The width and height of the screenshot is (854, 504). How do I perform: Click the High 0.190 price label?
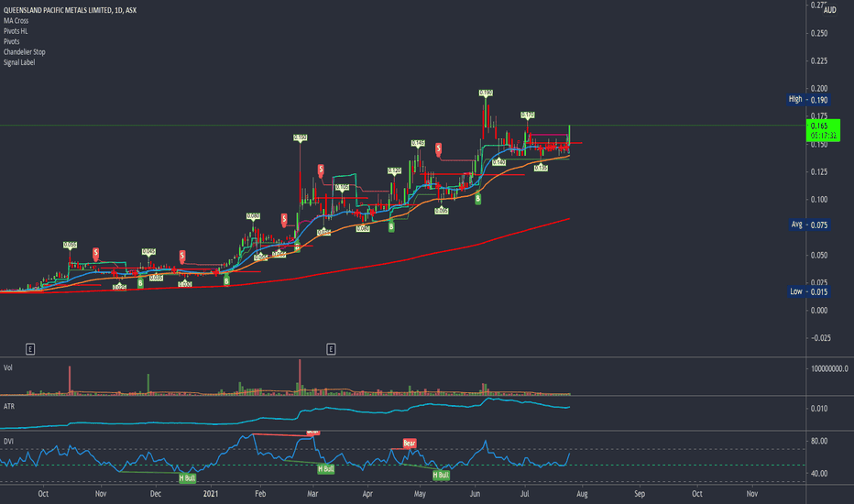pyautogui.click(x=808, y=100)
